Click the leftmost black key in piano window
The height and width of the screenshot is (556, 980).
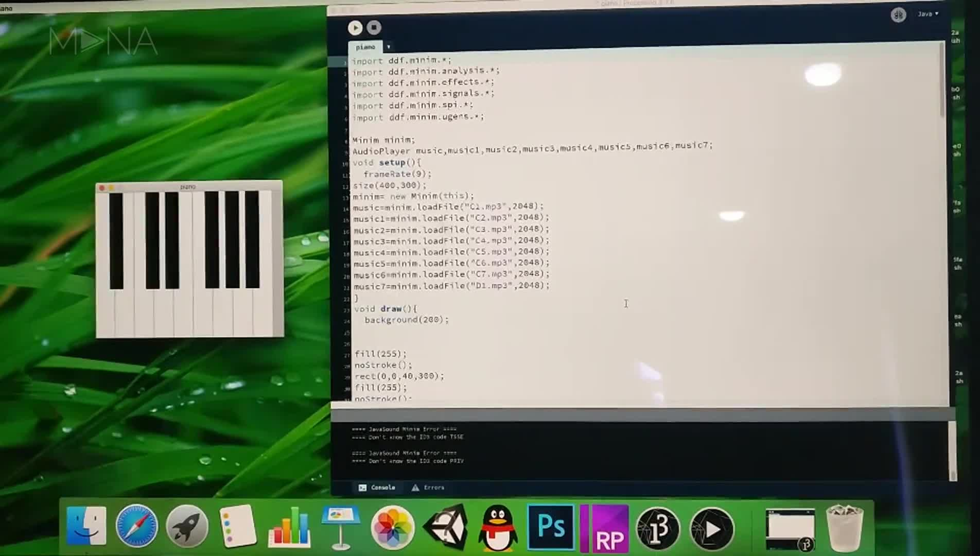(x=116, y=241)
